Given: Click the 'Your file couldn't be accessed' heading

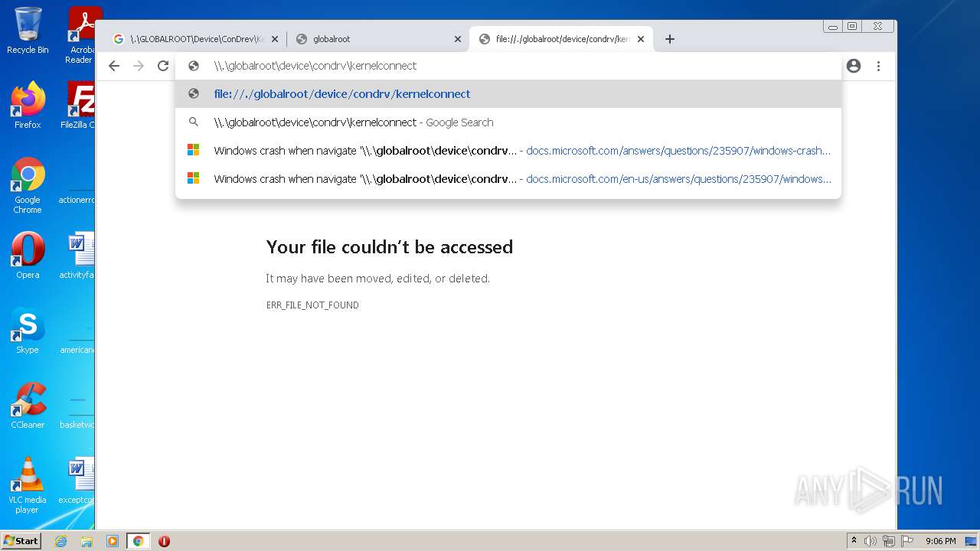Looking at the screenshot, I should tap(390, 247).
